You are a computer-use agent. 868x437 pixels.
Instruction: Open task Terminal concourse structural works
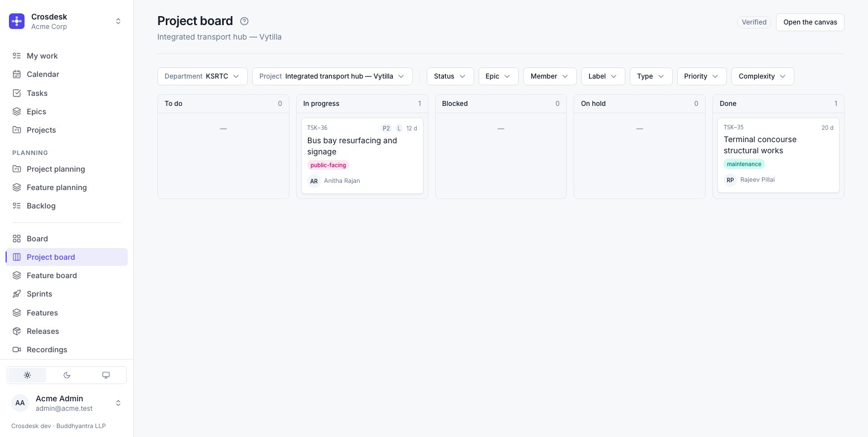pyautogui.click(x=778, y=155)
